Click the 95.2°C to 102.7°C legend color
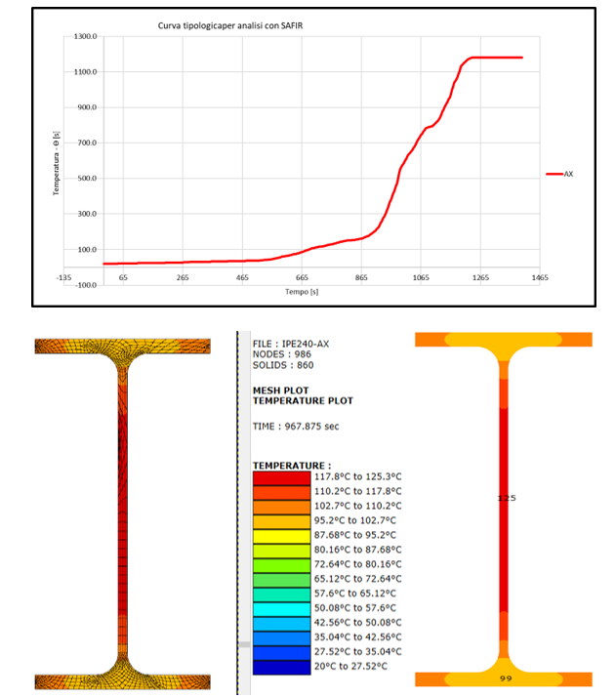 pyautogui.click(x=281, y=521)
